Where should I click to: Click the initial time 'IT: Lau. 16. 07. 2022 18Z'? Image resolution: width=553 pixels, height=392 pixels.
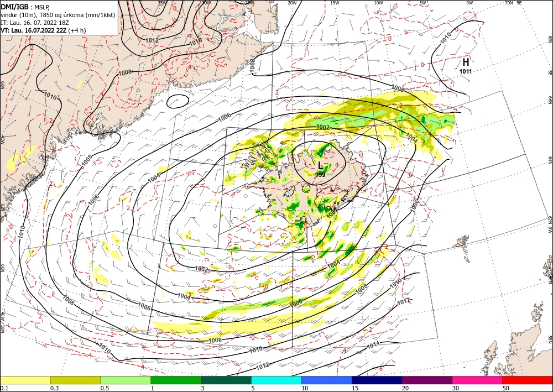click(34, 23)
